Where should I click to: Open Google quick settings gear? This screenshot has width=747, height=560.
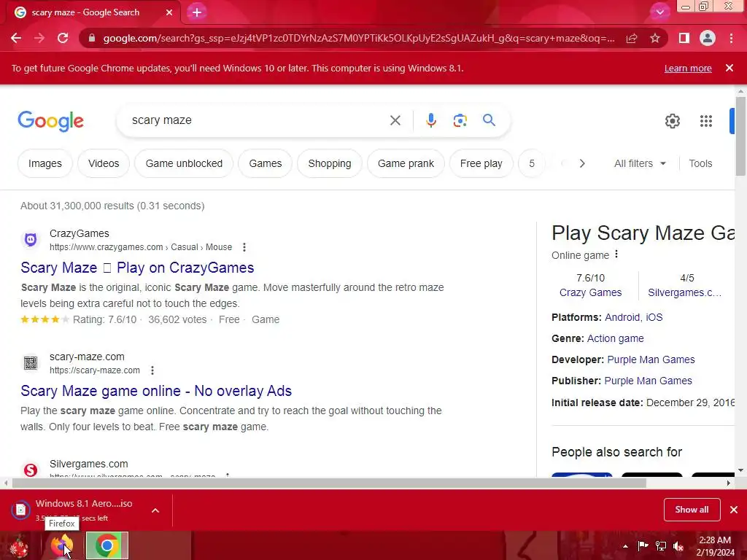point(672,121)
